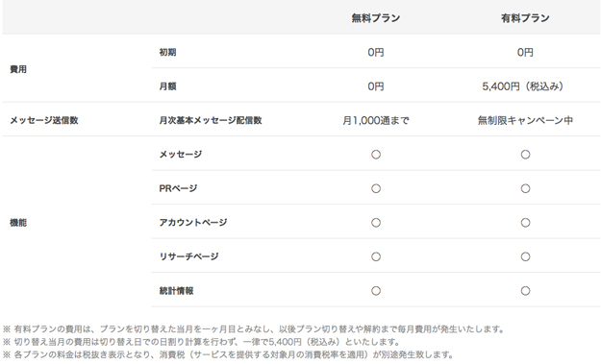Screen dimensions: 601x364
Task: Click the 無制限キャンペーン中 cell
Action: [x=525, y=121]
